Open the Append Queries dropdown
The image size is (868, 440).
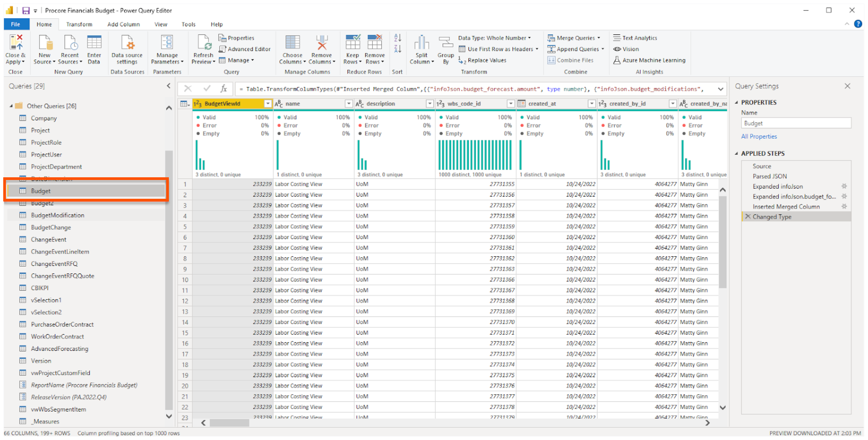click(x=576, y=49)
